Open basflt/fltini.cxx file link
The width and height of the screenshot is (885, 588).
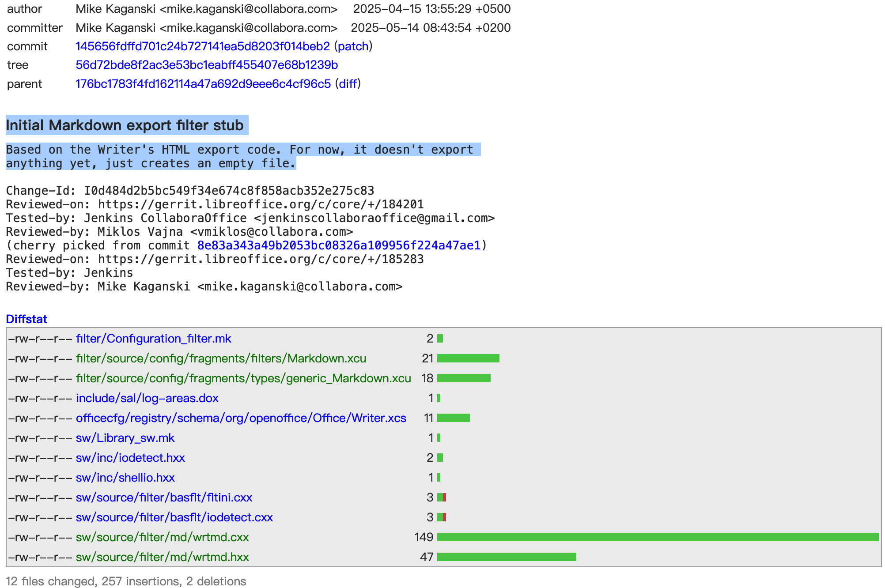[x=164, y=498]
